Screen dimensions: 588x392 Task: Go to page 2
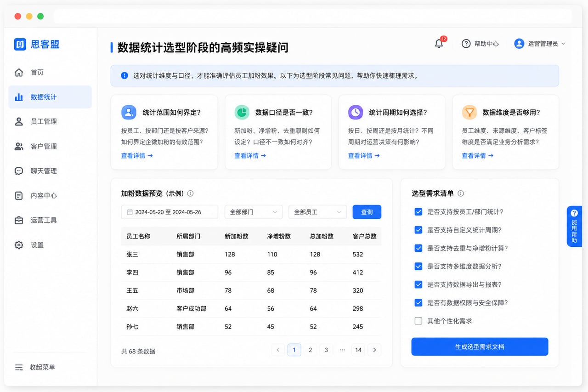tap(310, 350)
